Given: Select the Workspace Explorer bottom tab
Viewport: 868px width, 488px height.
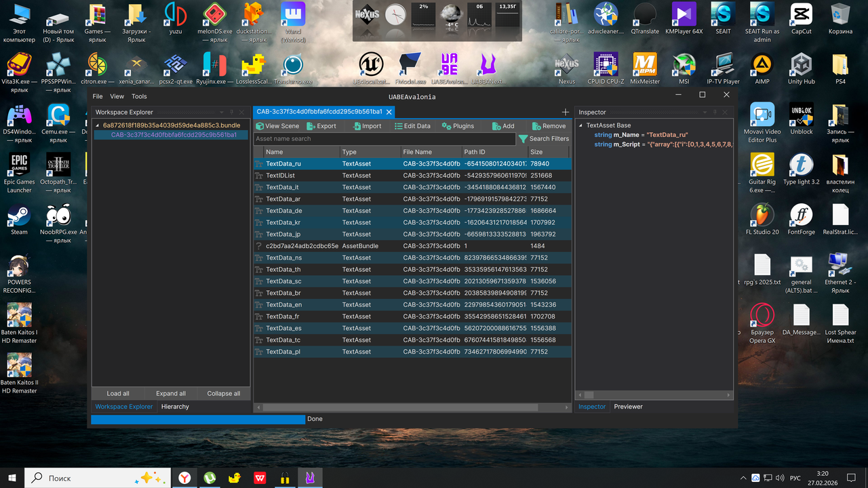Looking at the screenshot, I should 124,407.
